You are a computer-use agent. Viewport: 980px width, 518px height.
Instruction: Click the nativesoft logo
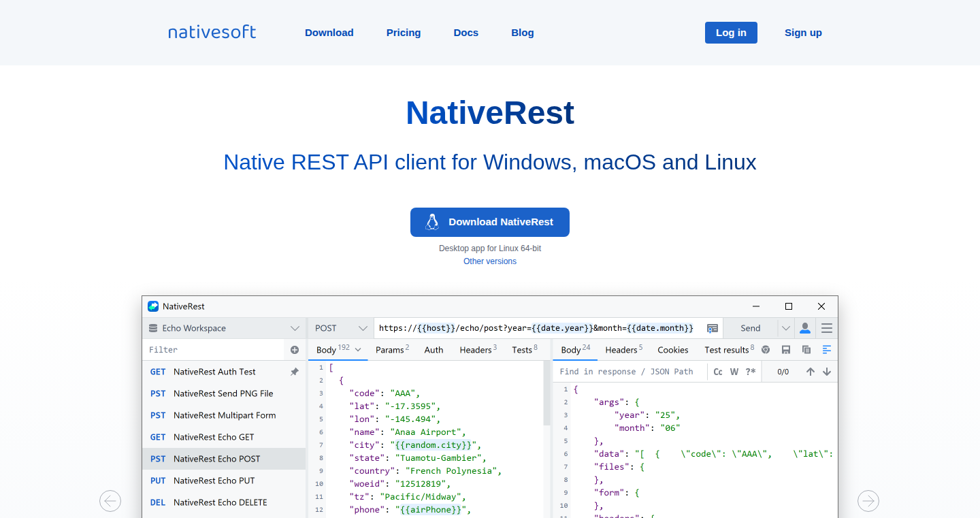[x=212, y=32]
